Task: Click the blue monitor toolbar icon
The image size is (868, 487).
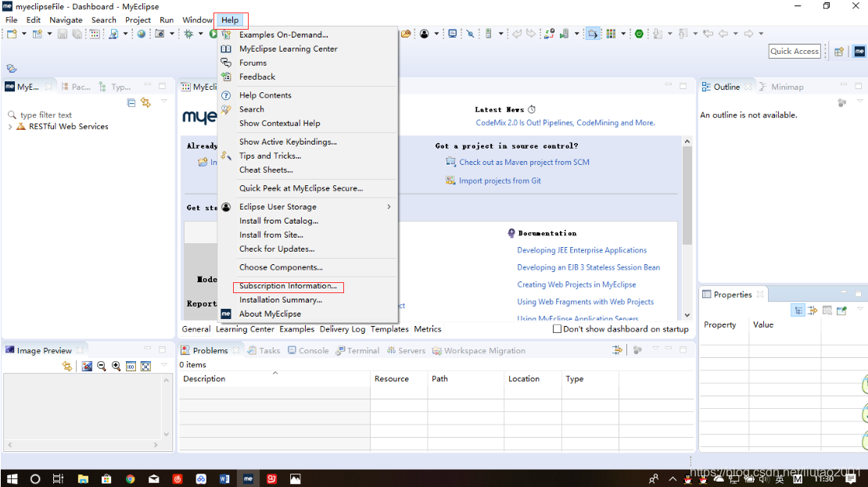Action: point(452,34)
